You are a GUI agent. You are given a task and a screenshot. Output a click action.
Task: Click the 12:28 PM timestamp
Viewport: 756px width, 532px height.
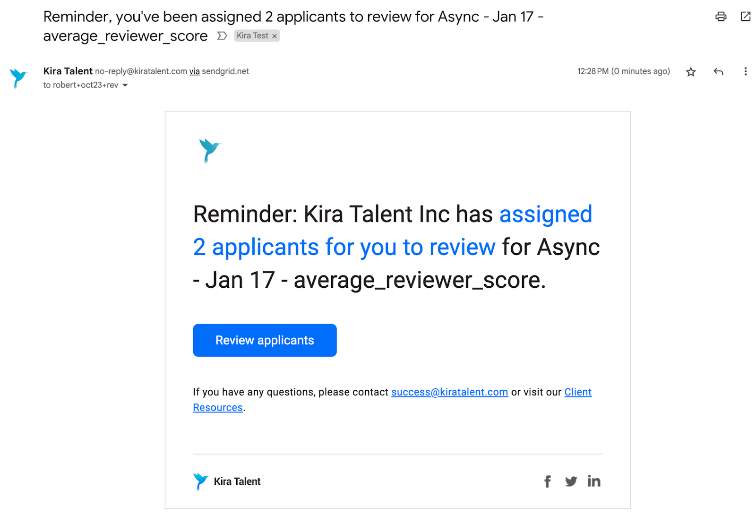tap(623, 71)
